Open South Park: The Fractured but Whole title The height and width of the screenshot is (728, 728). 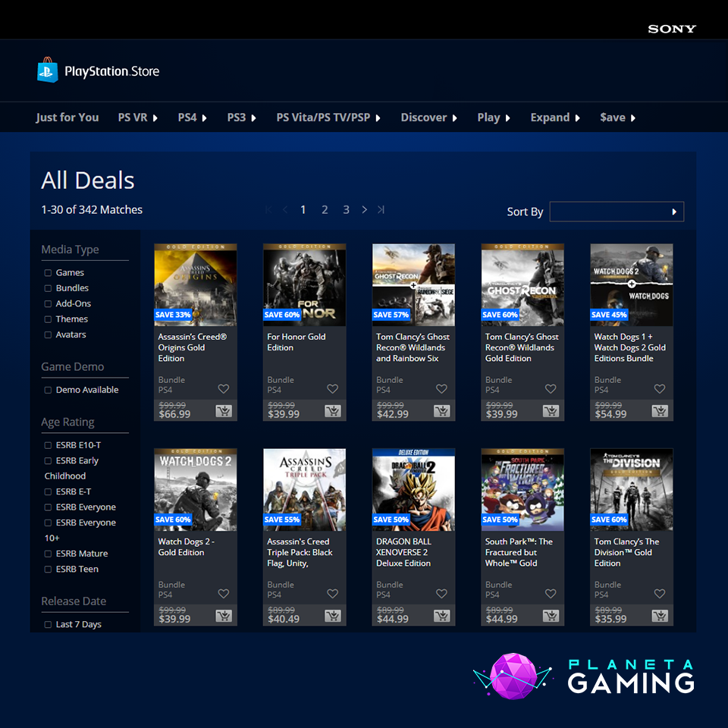(519, 553)
